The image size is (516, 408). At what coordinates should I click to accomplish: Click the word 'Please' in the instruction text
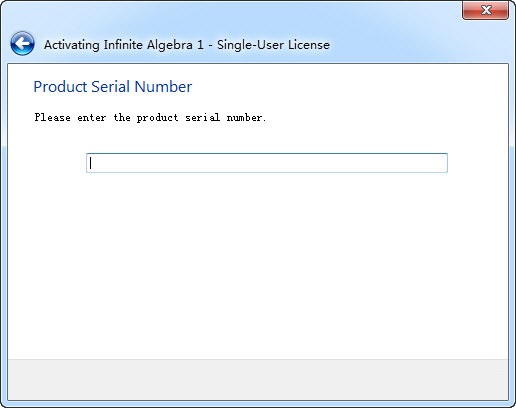click(52, 117)
